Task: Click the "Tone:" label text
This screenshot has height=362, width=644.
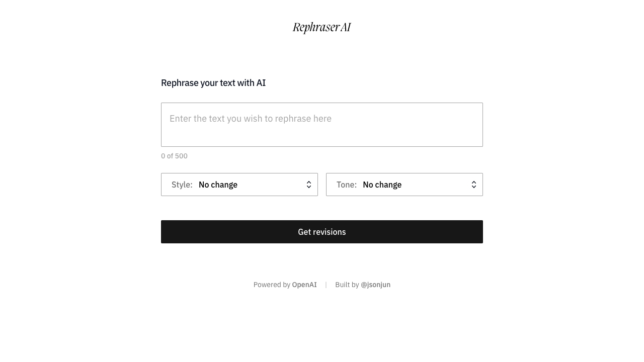Action: pyautogui.click(x=347, y=185)
